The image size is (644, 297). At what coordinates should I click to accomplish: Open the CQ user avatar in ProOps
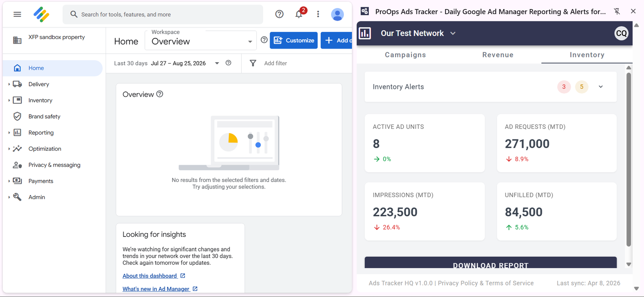pyautogui.click(x=621, y=33)
